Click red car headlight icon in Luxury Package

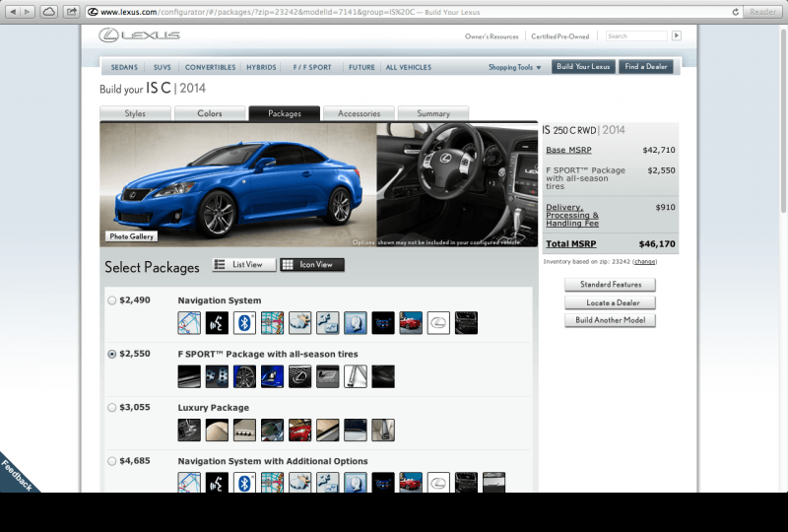299,430
